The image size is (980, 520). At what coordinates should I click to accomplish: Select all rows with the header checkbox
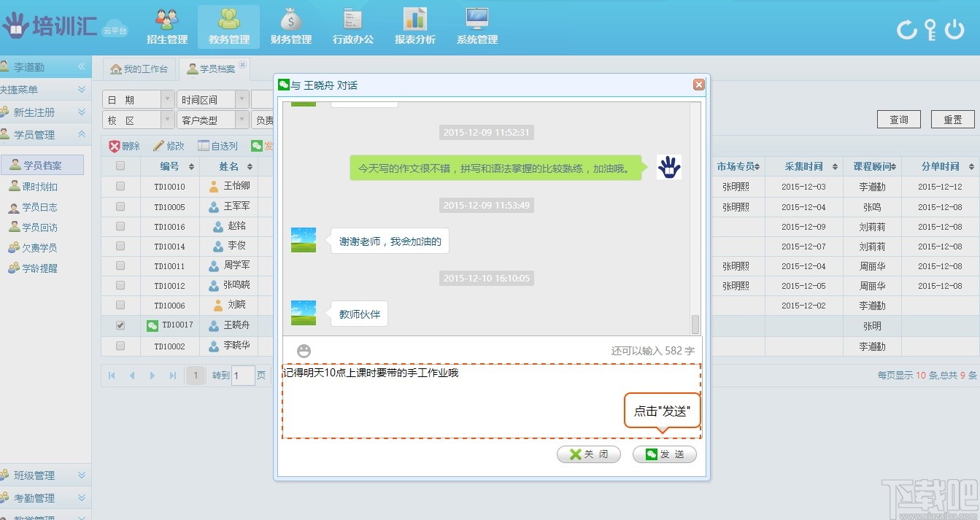[x=120, y=166]
